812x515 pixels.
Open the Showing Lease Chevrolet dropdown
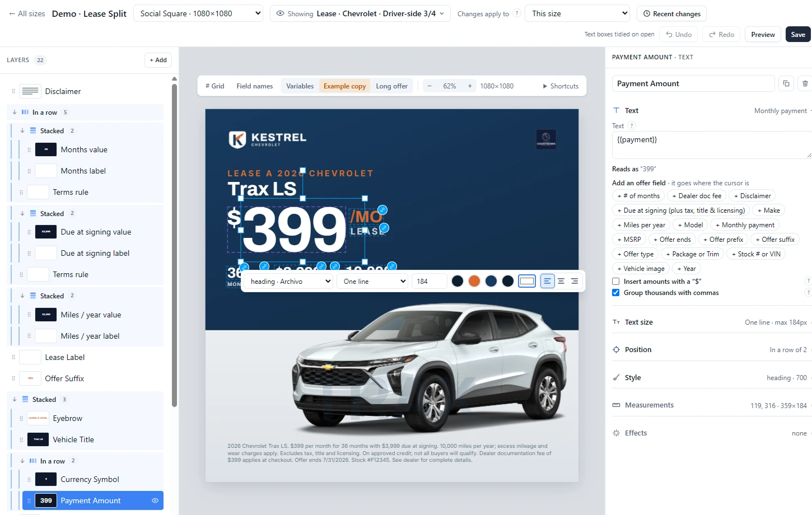(x=361, y=13)
